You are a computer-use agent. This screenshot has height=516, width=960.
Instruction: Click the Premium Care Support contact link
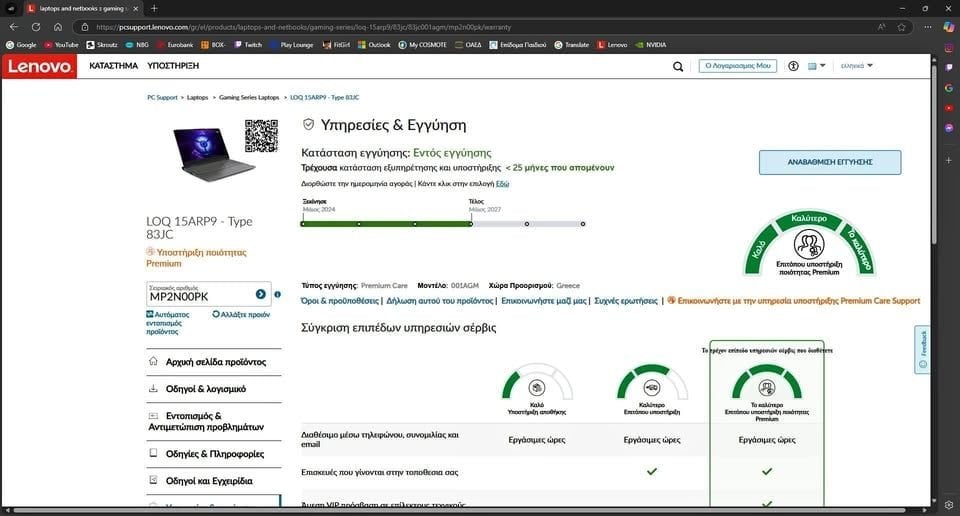point(793,301)
